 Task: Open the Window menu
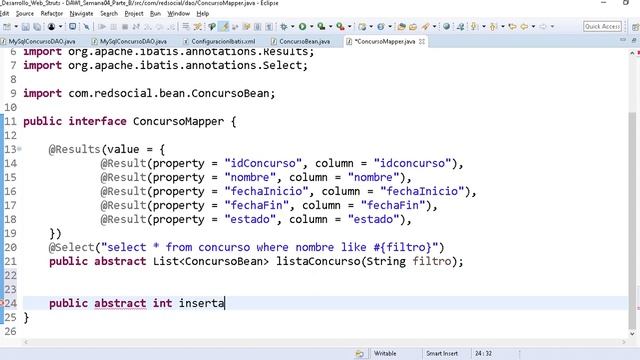click(x=179, y=13)
